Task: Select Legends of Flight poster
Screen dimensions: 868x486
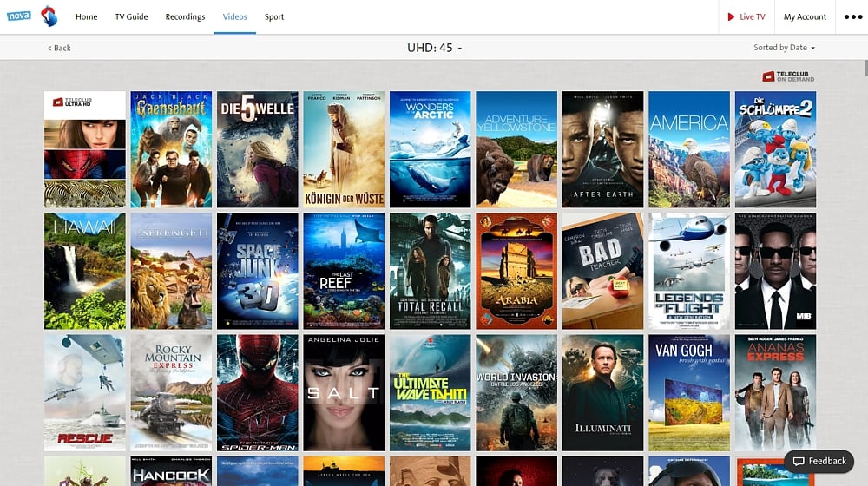Action: pos(689,272)
